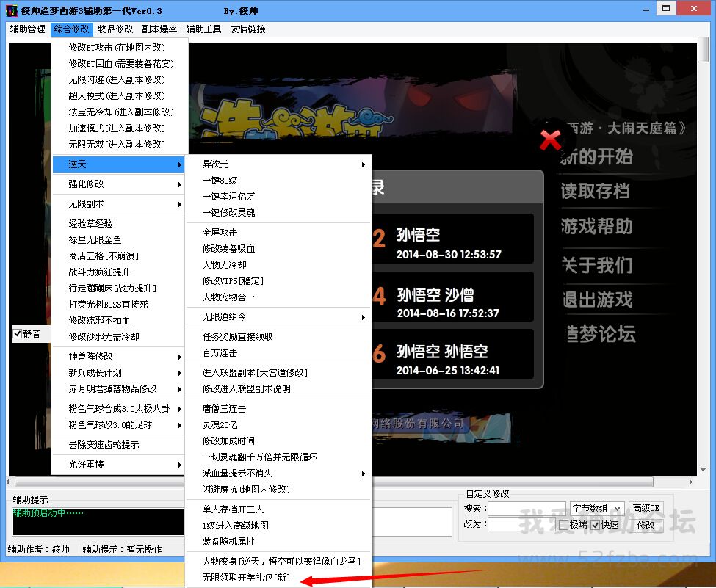Click 游戏帮助 in the game menu
Screen dimensions: 716x588
tap(597, 226)
